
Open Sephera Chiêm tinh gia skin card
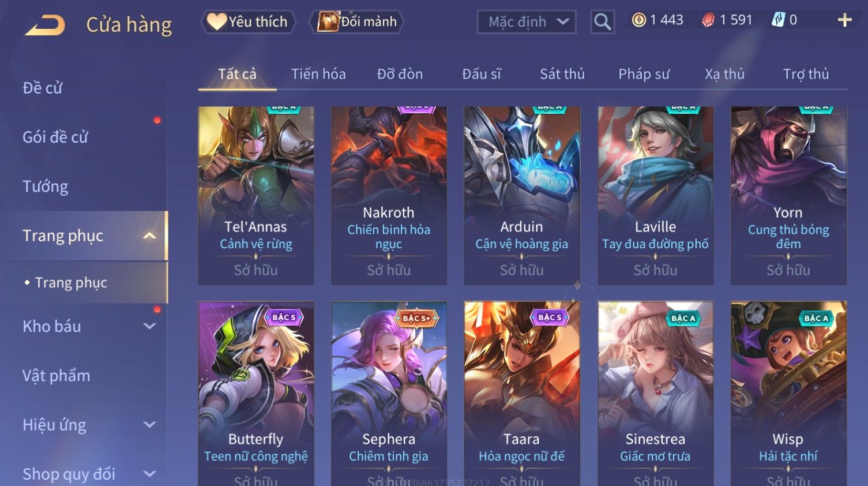click(389, 394)
